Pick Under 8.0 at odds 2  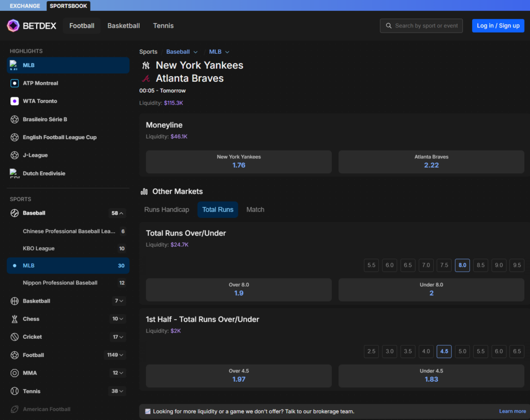(x=431, y=290)
